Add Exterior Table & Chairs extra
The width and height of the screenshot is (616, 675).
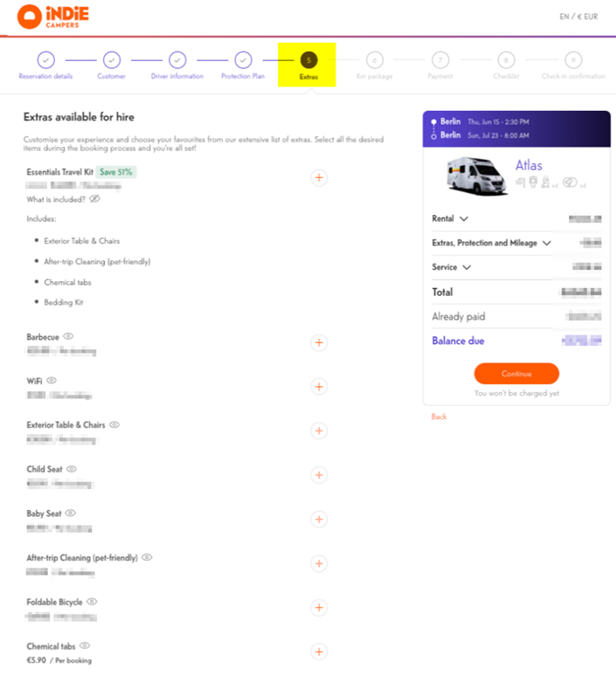tap(319, 431)
